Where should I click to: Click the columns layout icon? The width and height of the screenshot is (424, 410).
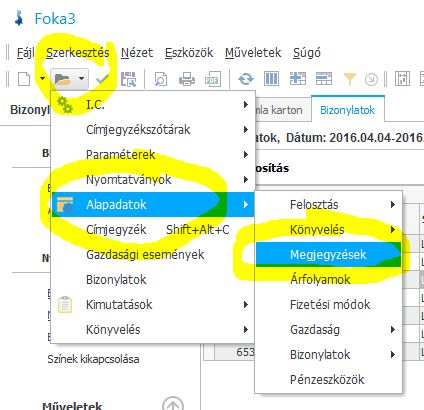(x=271, y=79)
